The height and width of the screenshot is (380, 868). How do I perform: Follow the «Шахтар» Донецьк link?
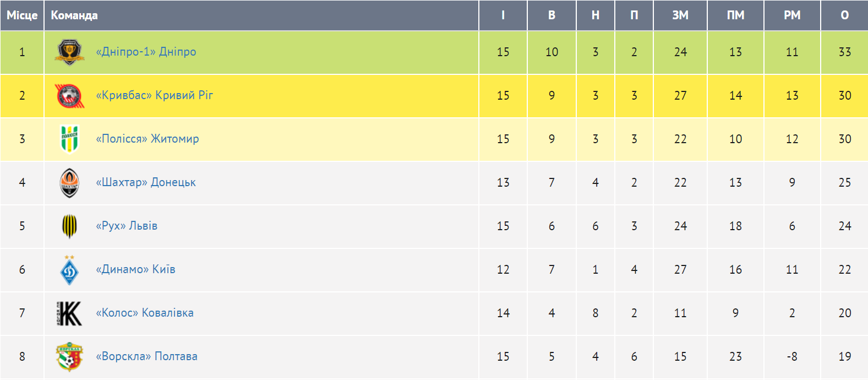146,182
